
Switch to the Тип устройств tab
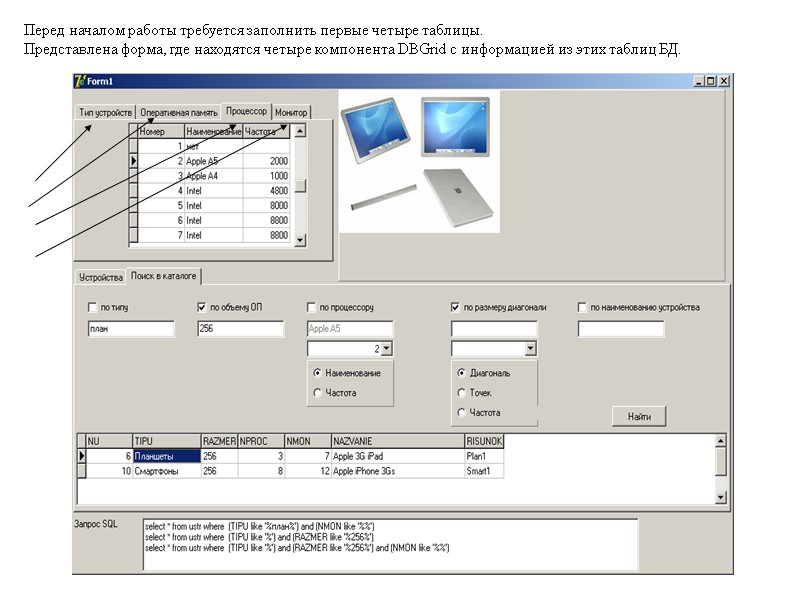[106, 113]
